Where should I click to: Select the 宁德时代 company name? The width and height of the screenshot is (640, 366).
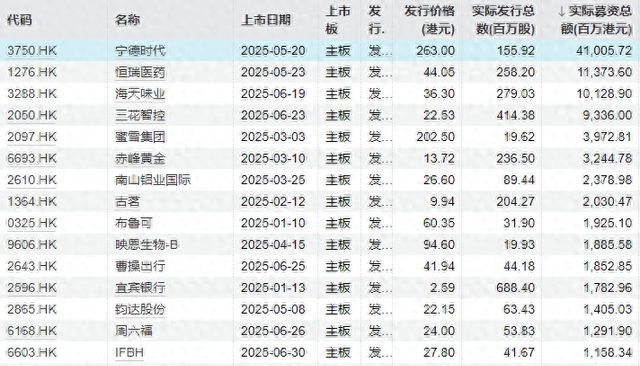[140, 51]
